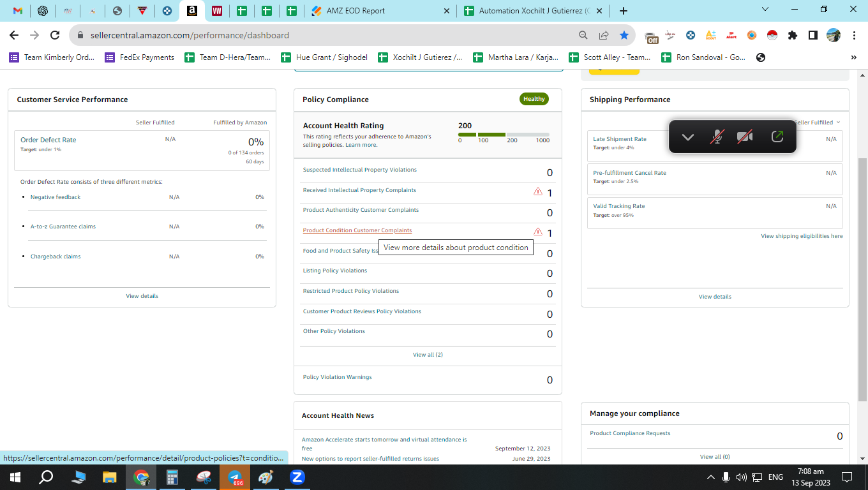Open the Extensions puzzle-piece menu
This screenshot has height=490, width=868.
(x=793, y=35)
